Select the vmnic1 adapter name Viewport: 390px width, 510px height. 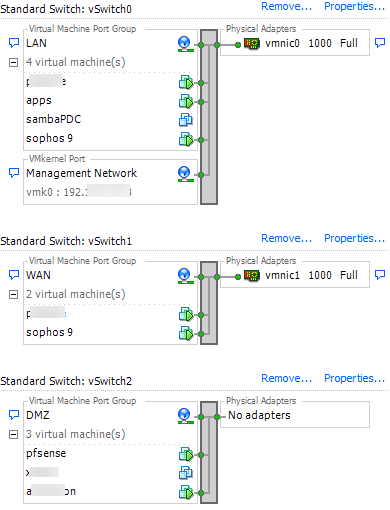coord(282,275)
